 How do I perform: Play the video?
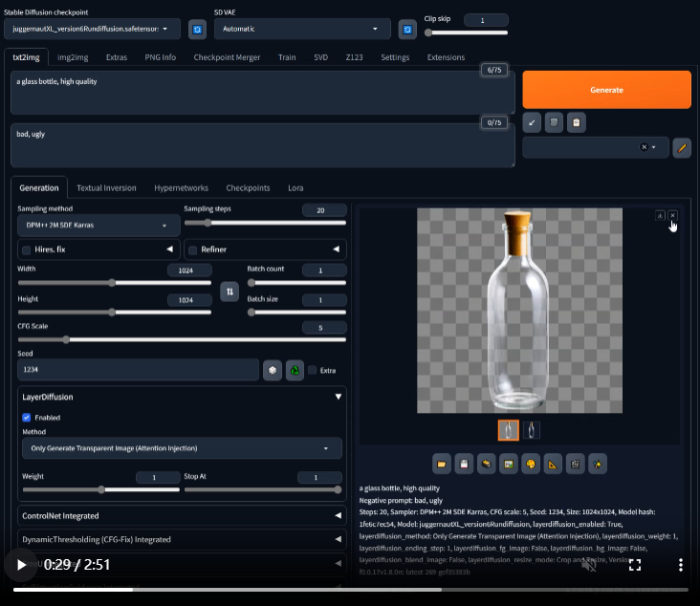tap(21, 565)
